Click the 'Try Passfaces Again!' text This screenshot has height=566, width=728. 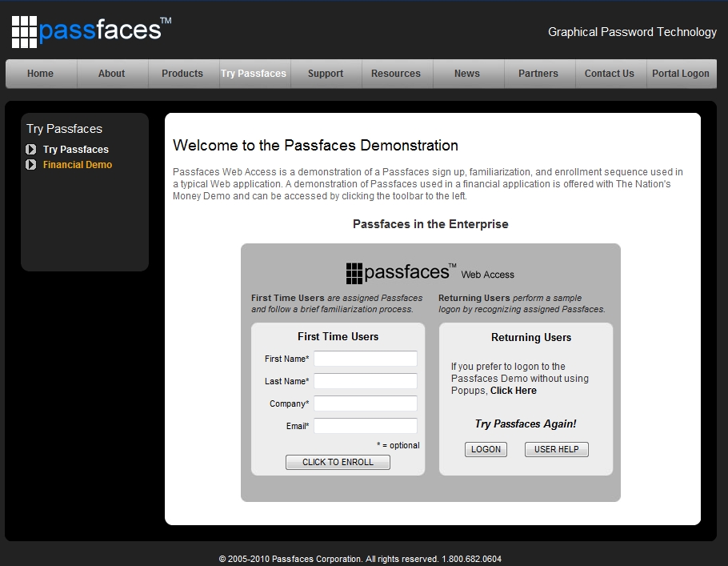526,423
